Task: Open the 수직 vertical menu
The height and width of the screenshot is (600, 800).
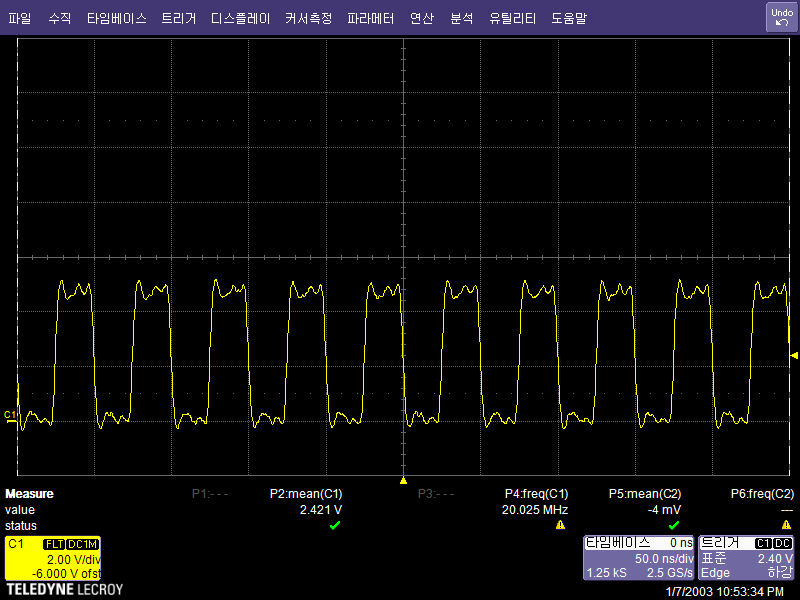Action: [60, 17]
